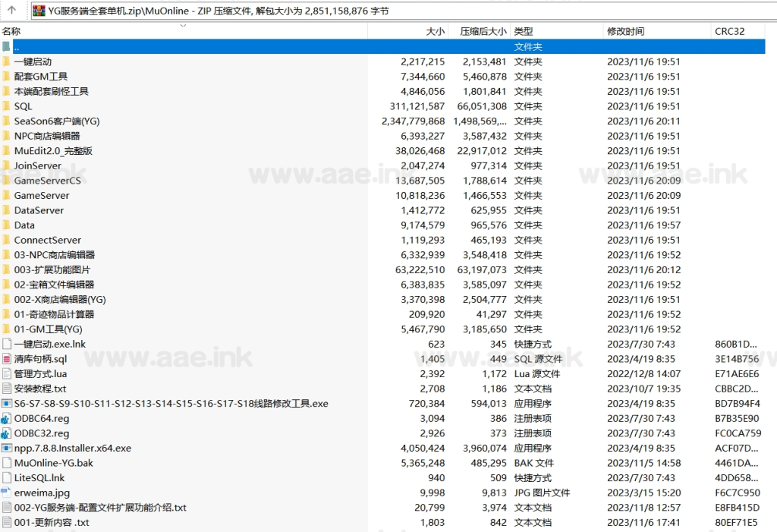Click the ODBC64.reg registry file icon
Viewport: 777px width, 532px height.
6,418
